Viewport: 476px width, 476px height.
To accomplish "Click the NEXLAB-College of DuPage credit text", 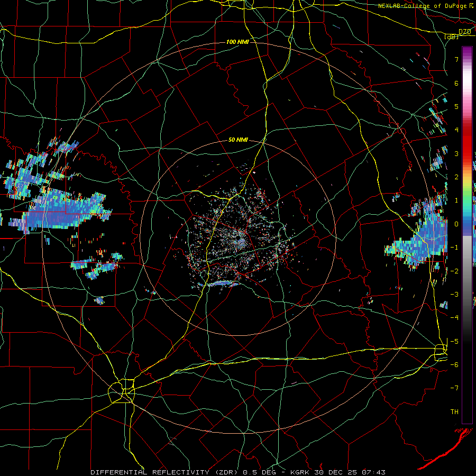I will click(423, 6).
